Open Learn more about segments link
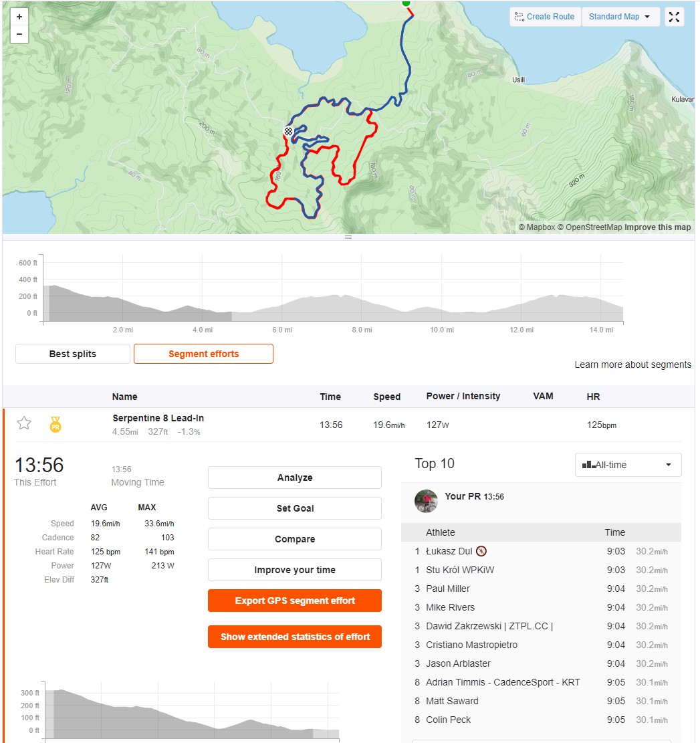This screenshot has height=743, width=700. 632,364
